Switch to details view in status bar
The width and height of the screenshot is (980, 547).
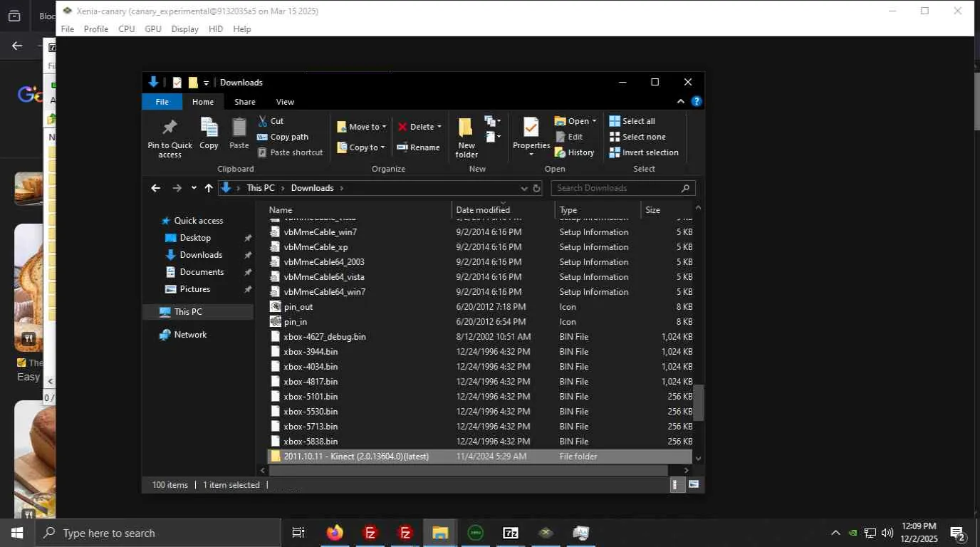(x=676, y=484)
